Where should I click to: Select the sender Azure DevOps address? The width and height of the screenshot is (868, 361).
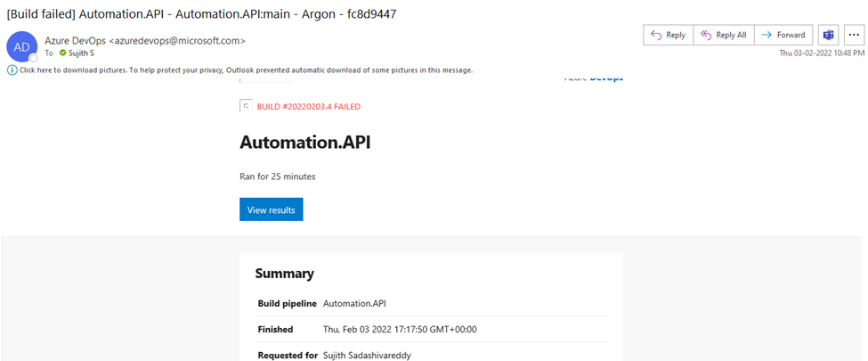click(145, 40)
